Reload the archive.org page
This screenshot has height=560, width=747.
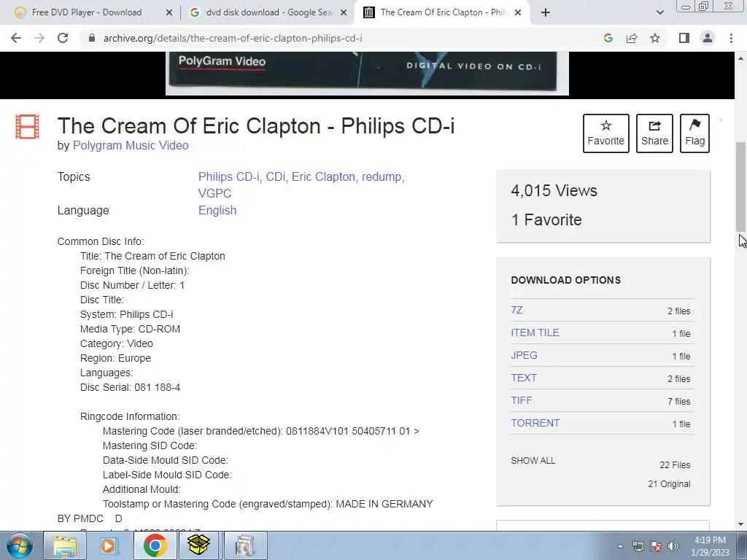pos(63,38)
